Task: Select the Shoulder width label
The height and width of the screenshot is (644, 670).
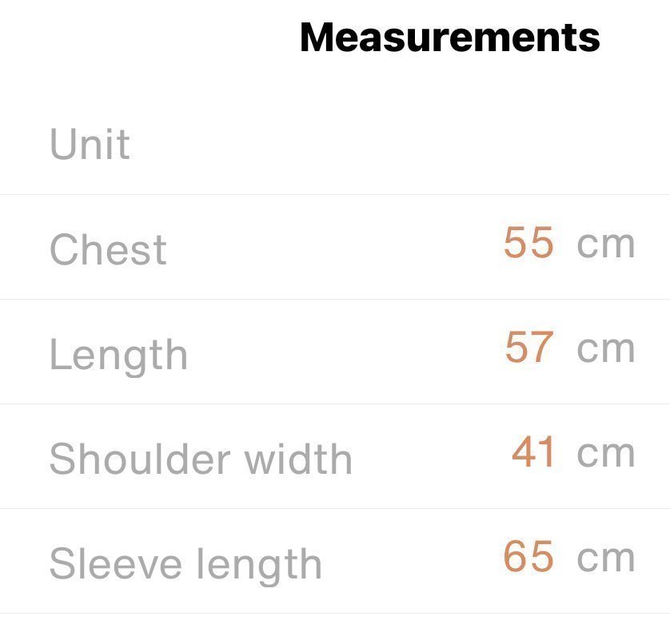Action: click(201, 459)
